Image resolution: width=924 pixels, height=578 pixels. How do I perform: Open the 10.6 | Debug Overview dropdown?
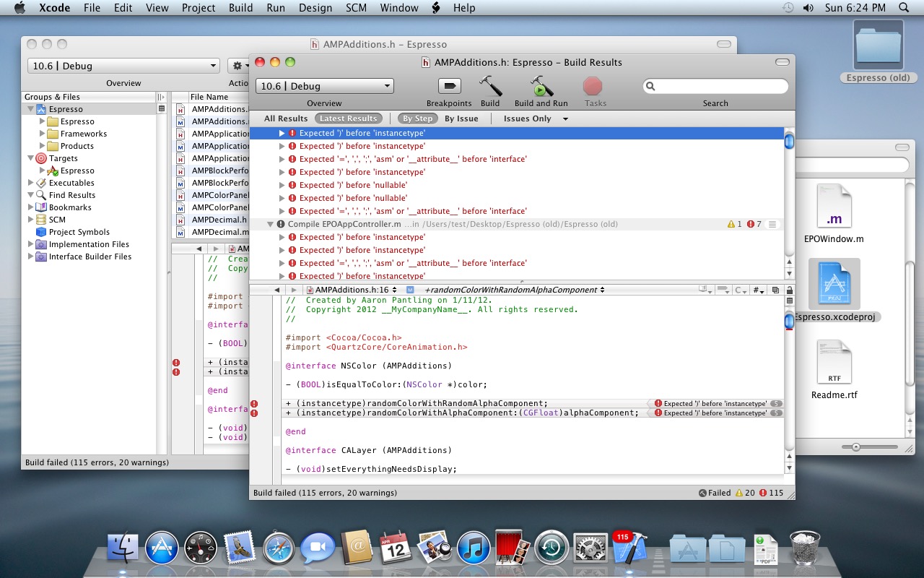324,86
